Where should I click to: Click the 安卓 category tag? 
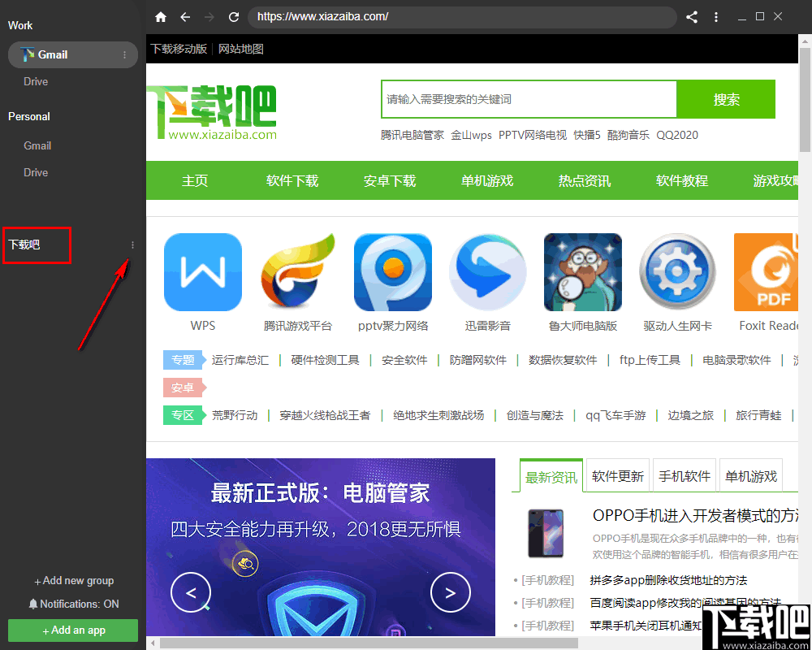click(184, 388)
